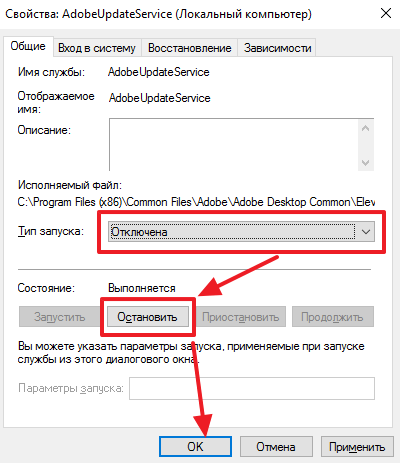Viewport: 400px width, 463px height.
Task: Open the Зависимости tab
Action: point(277,48)
